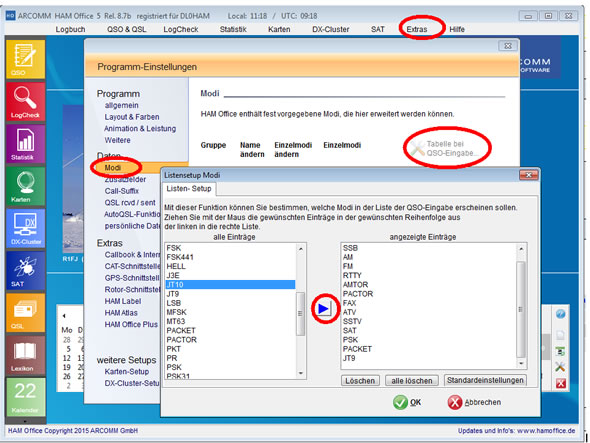The width and height of the screenshot is (590, 443).
Task: Open the DX-Cluster sidebar icon
Action: (25, 228)
